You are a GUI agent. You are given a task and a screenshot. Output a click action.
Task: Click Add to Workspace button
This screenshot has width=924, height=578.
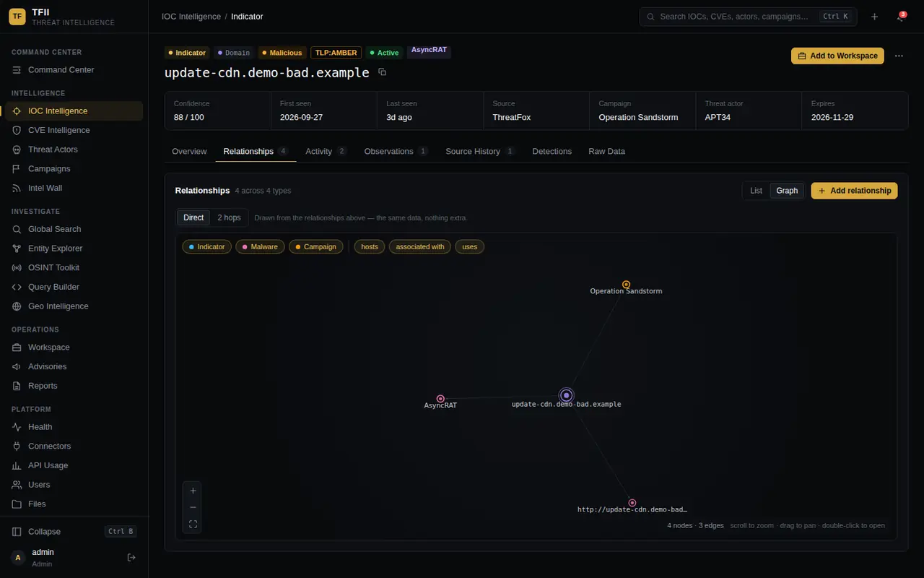click(x=837, y=56)
